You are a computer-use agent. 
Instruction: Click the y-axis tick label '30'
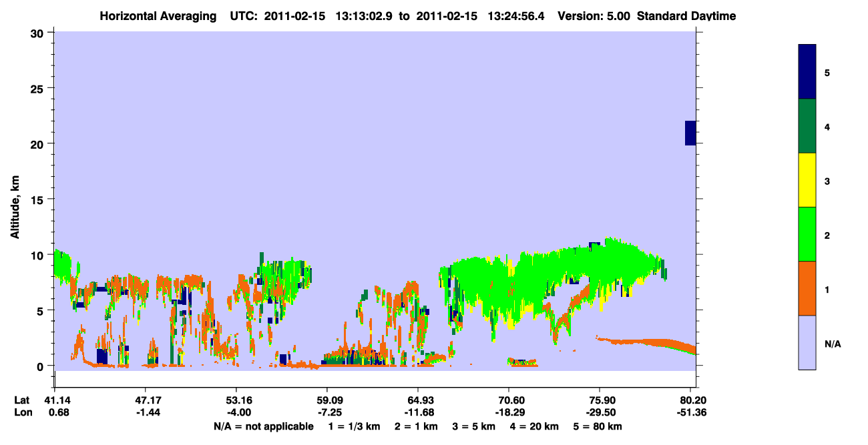click(x=38, y=33)
